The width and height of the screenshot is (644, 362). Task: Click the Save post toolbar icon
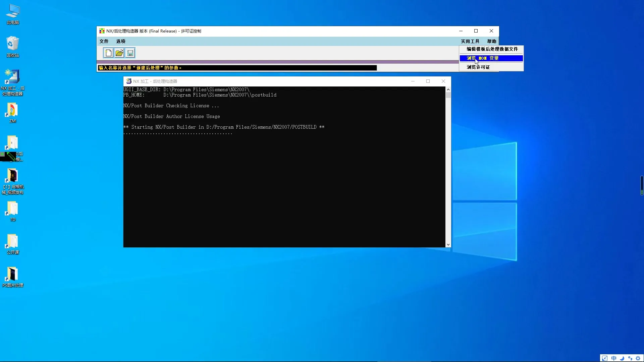[130, 53]
